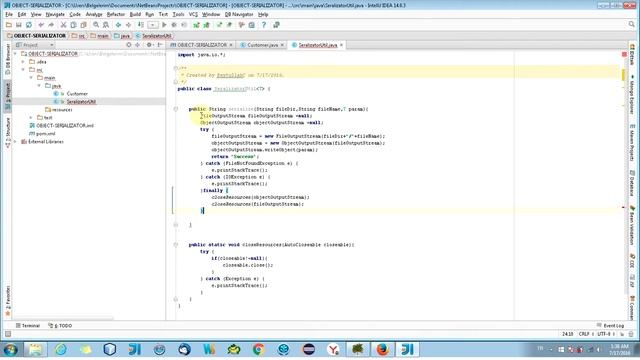Click the Forward navigation arrow icon

click(128, 25)
